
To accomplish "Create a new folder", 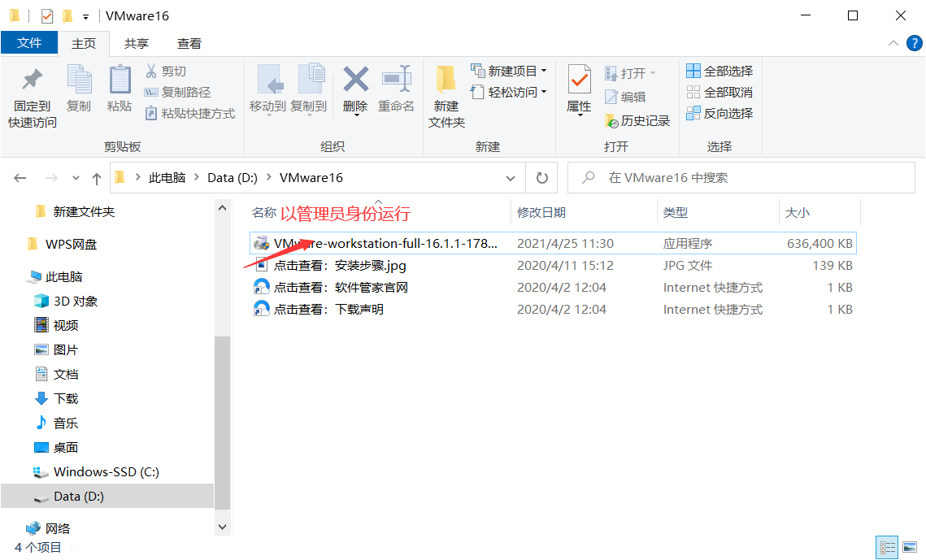I will point(446,98).
